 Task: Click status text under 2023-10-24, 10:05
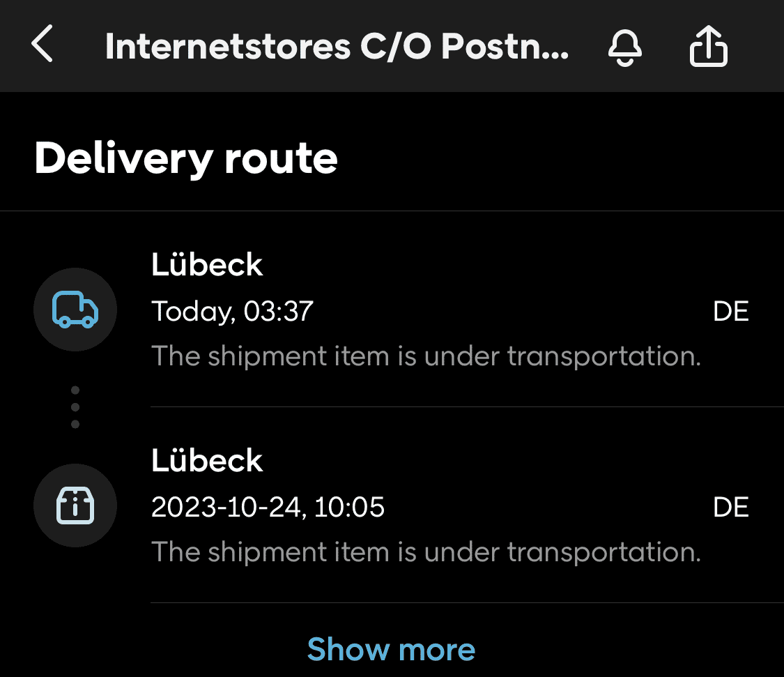426,552
